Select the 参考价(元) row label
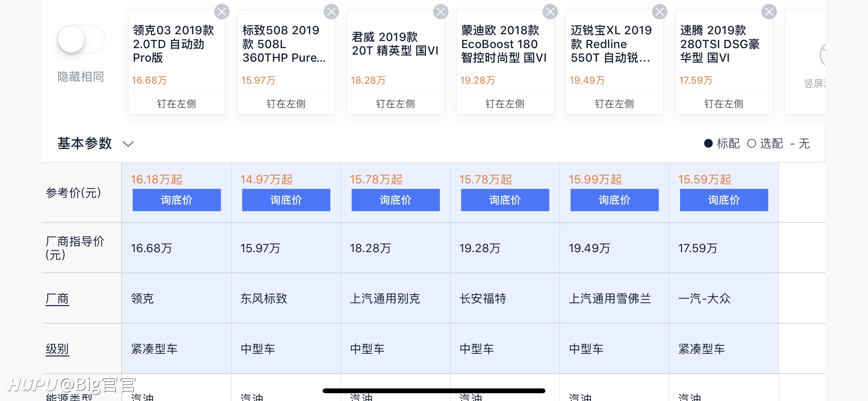 (73, 193)
